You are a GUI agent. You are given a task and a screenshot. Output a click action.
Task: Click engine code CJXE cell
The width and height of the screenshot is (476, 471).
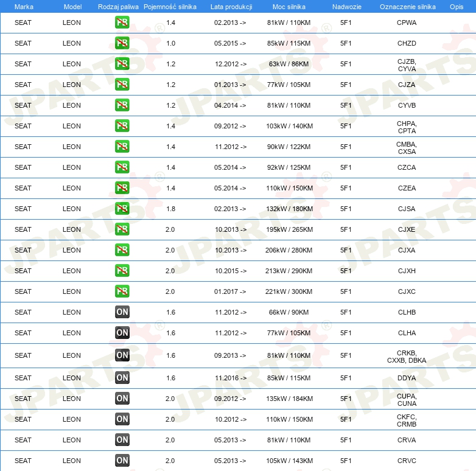pos(407,229)
